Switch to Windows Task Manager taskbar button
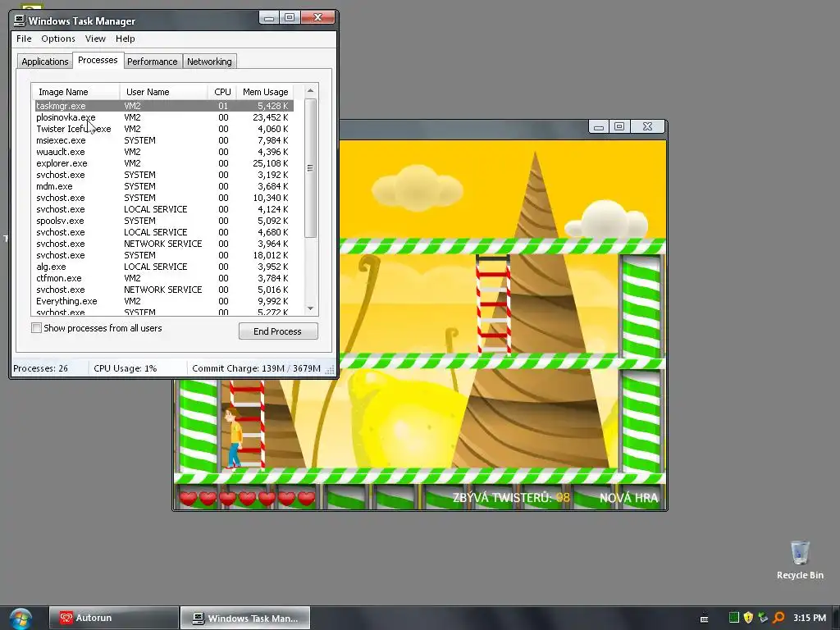The image size is (840, 630). 245,618
